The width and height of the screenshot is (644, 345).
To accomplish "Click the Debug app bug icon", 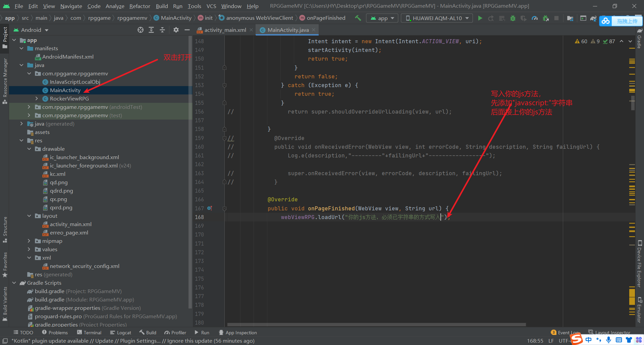I will [513, 18].
